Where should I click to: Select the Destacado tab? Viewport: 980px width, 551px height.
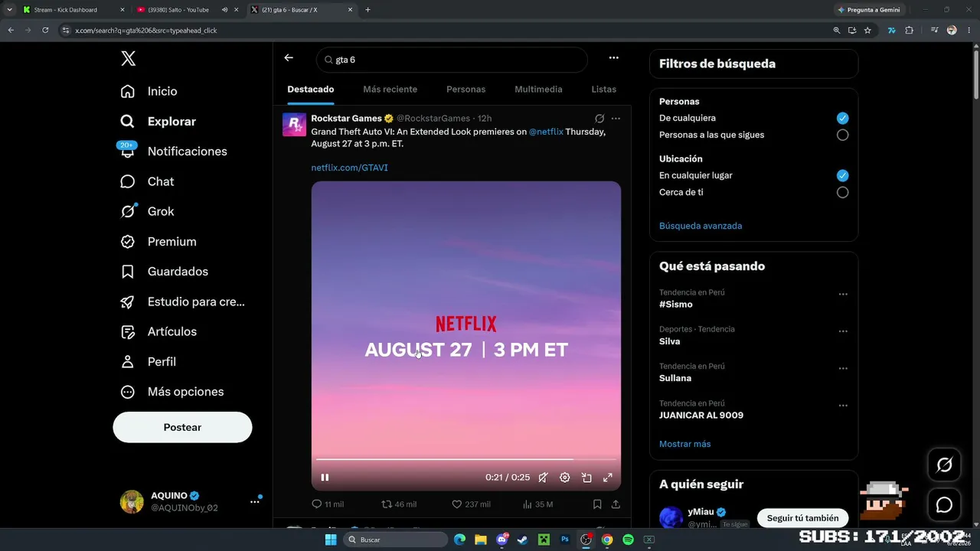coord(311,90)
